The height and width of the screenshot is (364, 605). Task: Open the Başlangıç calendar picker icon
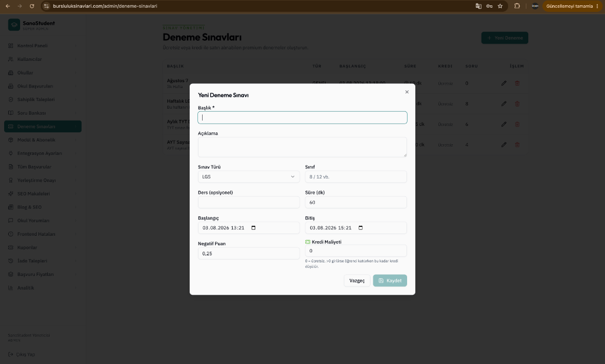pos(253,227)
